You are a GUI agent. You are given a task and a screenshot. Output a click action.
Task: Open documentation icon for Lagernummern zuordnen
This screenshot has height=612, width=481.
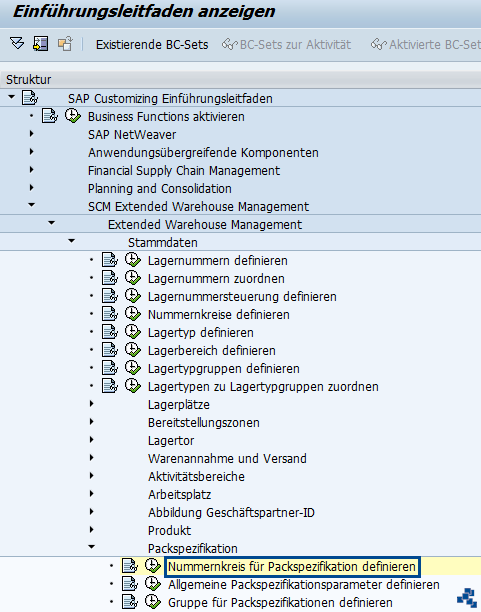point(110,278)
